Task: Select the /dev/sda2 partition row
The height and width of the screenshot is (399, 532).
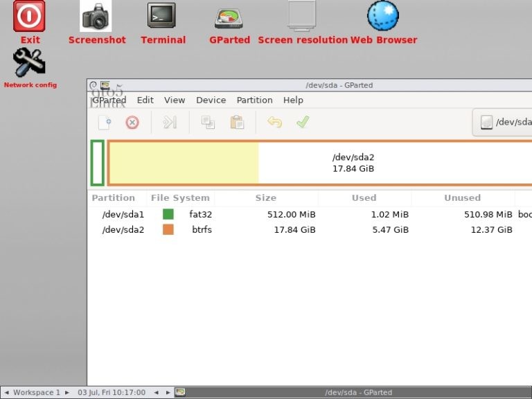Action: point(310,230)
